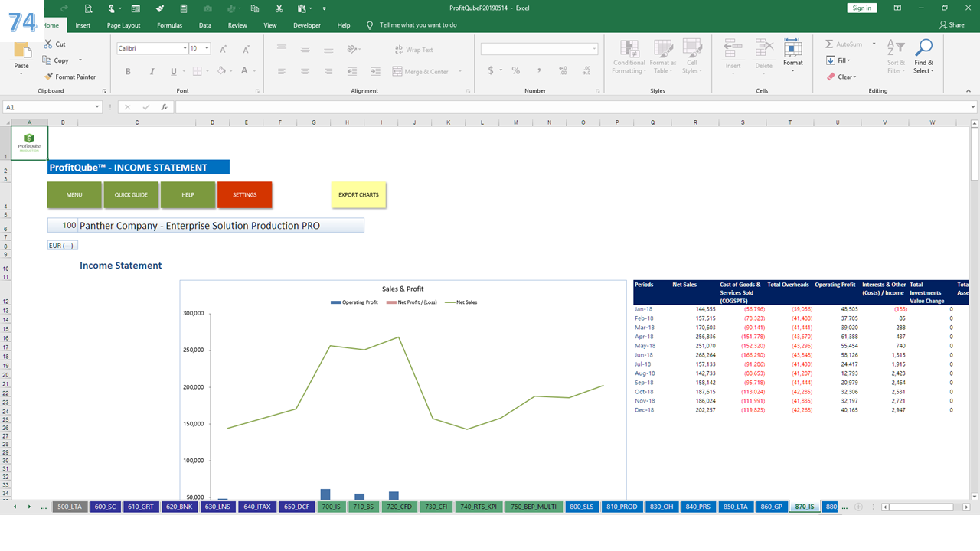Click Increase Decimal icon
Image resolution: width=980 pixels, height=551 pixels.
(563, 70)
